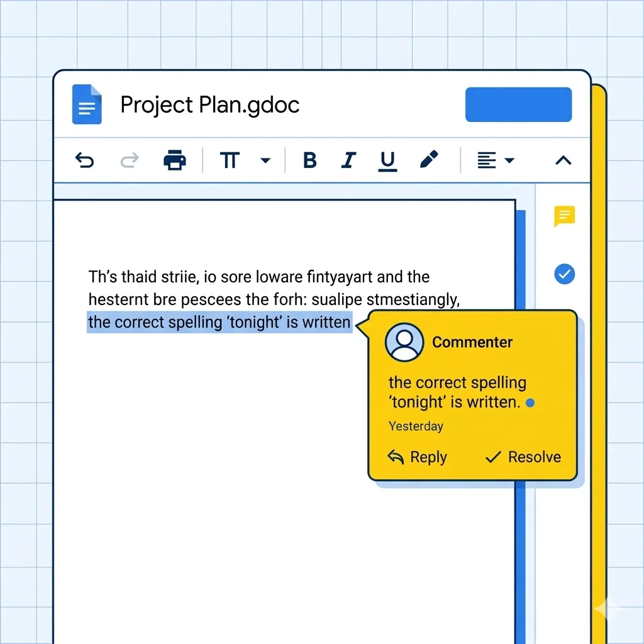Click the Commenter avatar icon
The image size is (644, 644).
(404, 342)
